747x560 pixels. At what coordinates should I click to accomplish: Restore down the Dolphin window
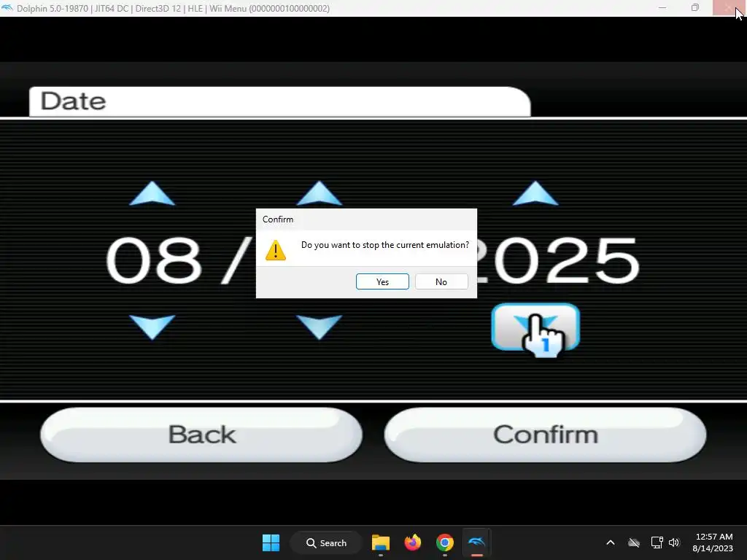pos(695,8)
